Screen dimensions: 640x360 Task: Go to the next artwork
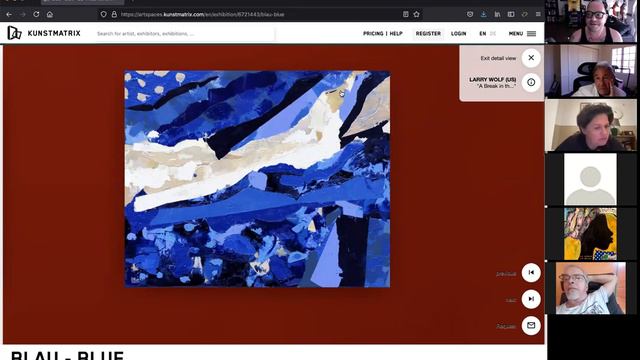pyautogui.click(x=531, y=299)
